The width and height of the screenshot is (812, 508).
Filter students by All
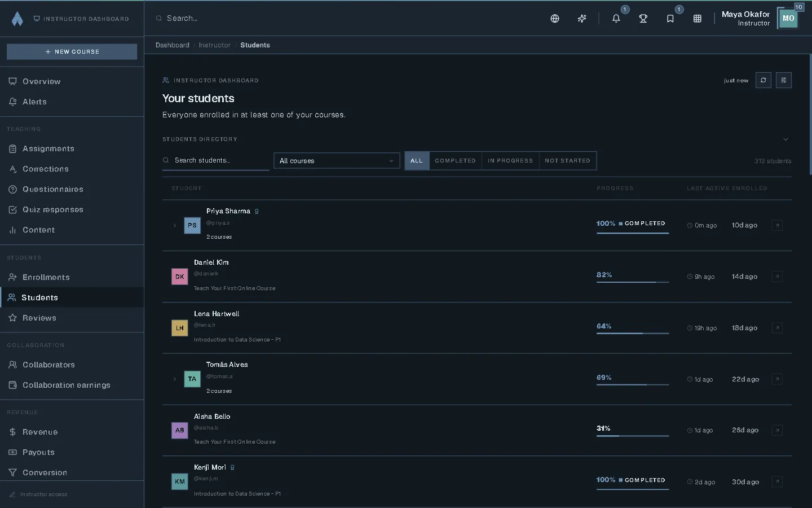click(417, 161)
